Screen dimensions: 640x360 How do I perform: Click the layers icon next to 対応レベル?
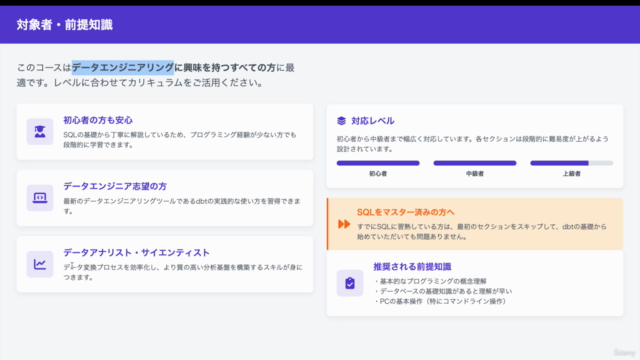(x=341, y=121)
